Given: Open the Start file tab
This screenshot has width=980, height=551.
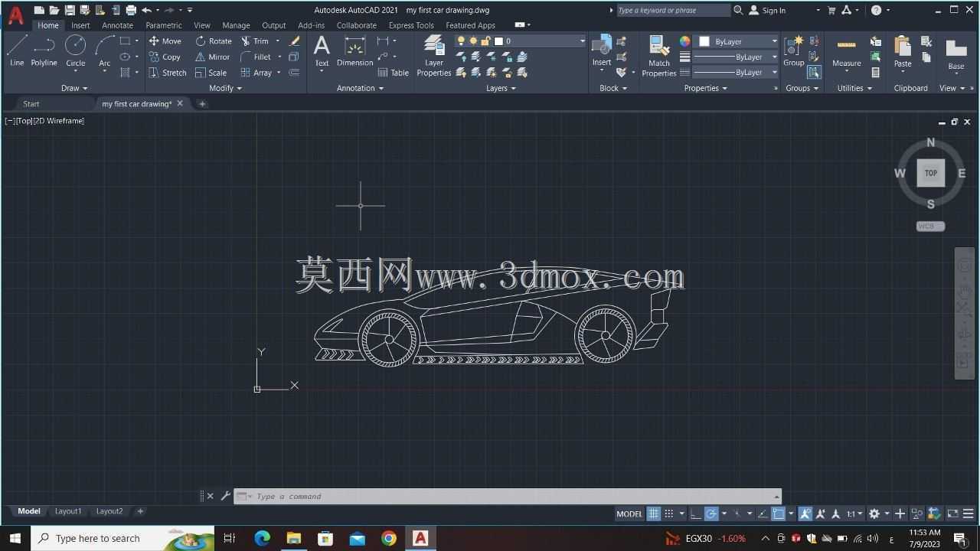Looking at the screenshot, I should [31, 103].
